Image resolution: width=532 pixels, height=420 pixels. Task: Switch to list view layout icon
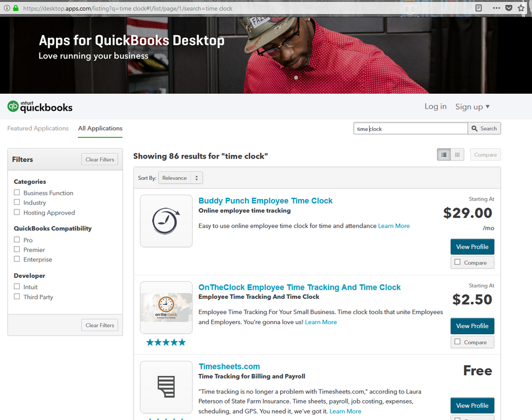(444, 155)
